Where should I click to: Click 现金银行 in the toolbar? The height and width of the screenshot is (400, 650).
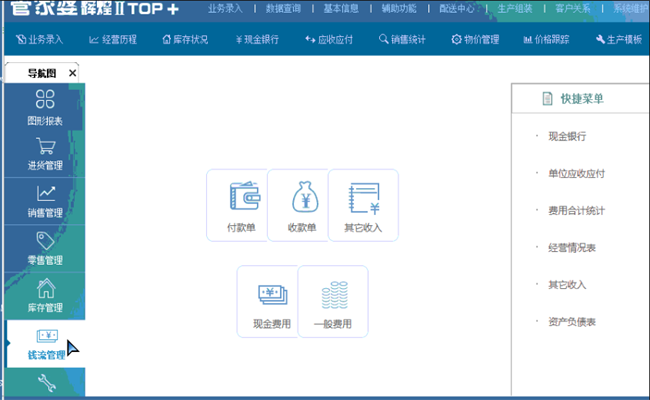[257, 40]
